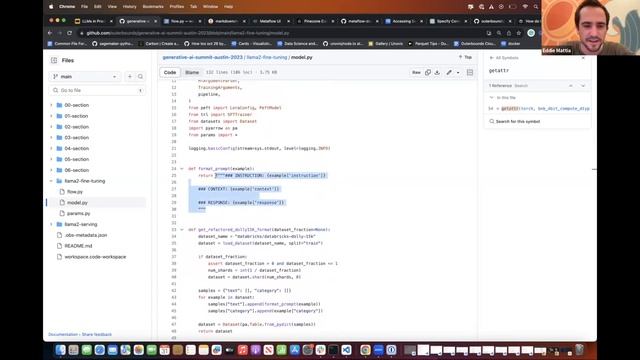Bookmark this page with the star icon

pyautogui.click(x=518, y=33)
